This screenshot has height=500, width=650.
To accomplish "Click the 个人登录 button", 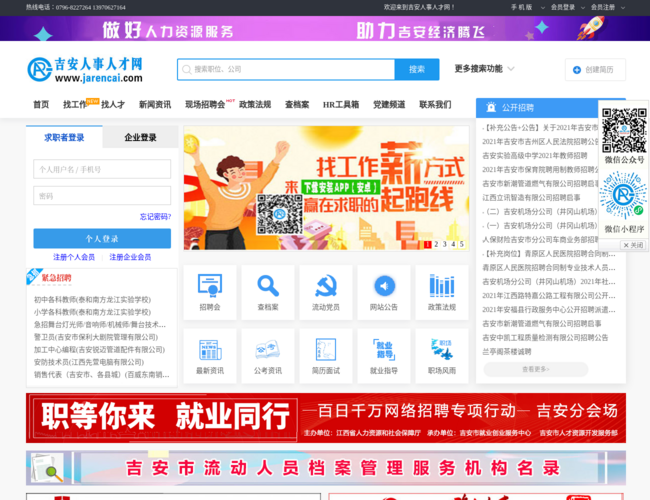I will point(102,238).
